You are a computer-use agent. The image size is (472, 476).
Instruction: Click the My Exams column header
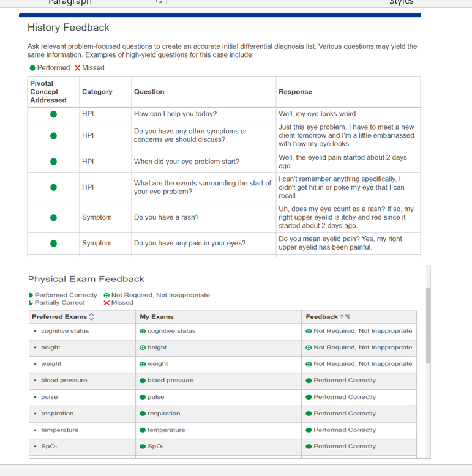pos(157,317)
